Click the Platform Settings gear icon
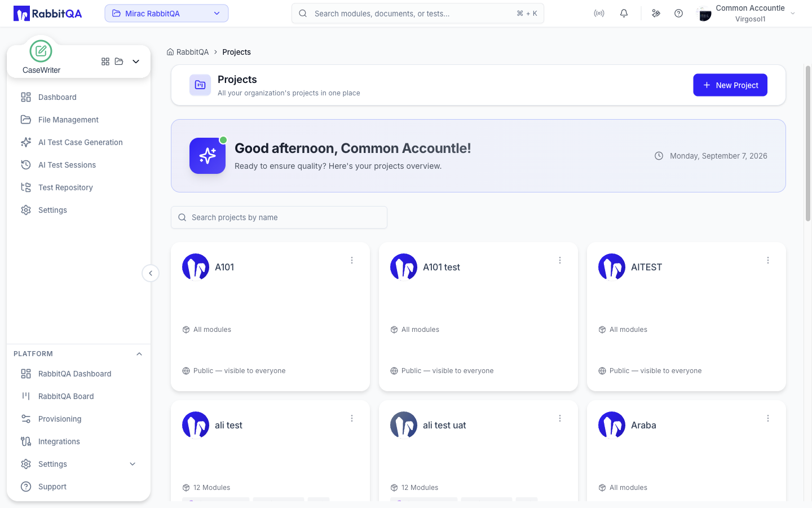Image resolution: width=812 pixels, height=508 pixels. (x=26, y=464)
